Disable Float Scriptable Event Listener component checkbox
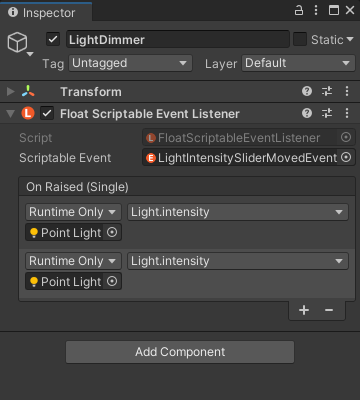Viewport: 360px width, 400px height. pos(47,114)
